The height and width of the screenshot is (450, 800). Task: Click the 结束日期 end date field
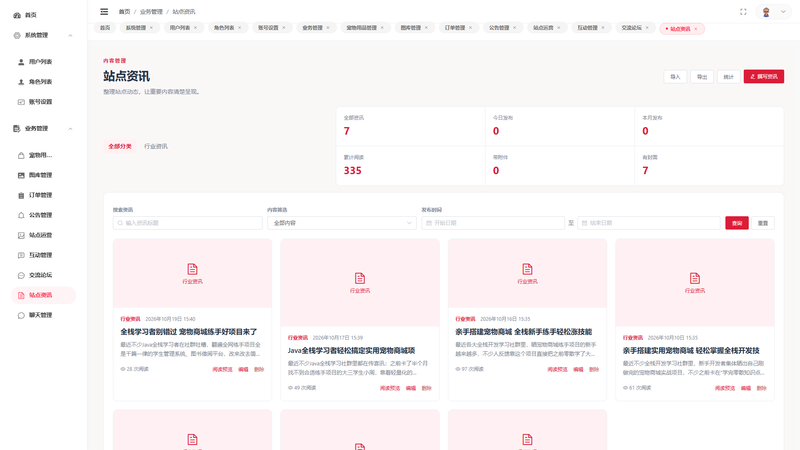click(648, 223)
